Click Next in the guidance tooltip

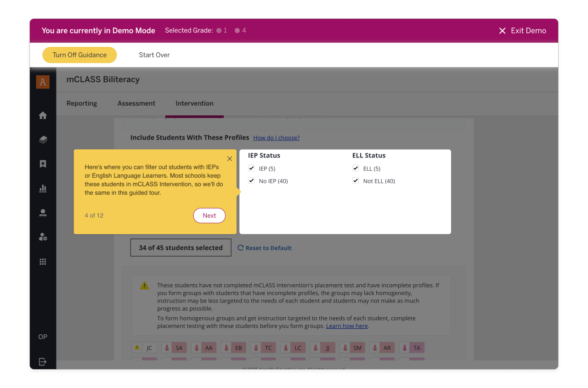click(x=209, y=216)
